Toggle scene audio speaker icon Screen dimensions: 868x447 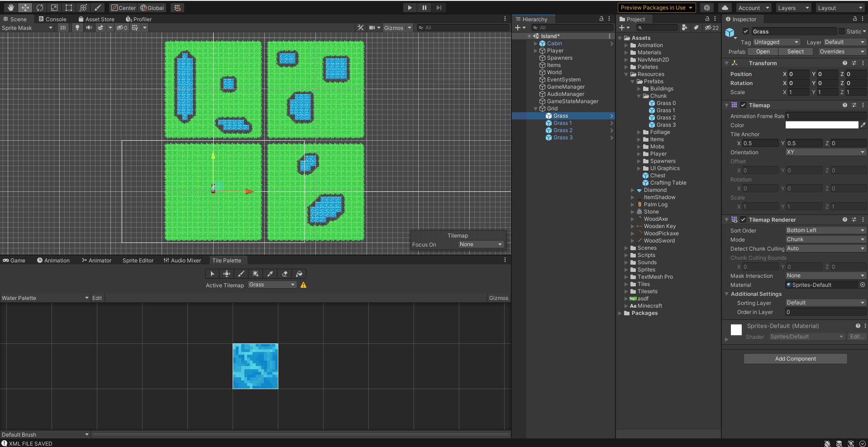click(89, 28)
